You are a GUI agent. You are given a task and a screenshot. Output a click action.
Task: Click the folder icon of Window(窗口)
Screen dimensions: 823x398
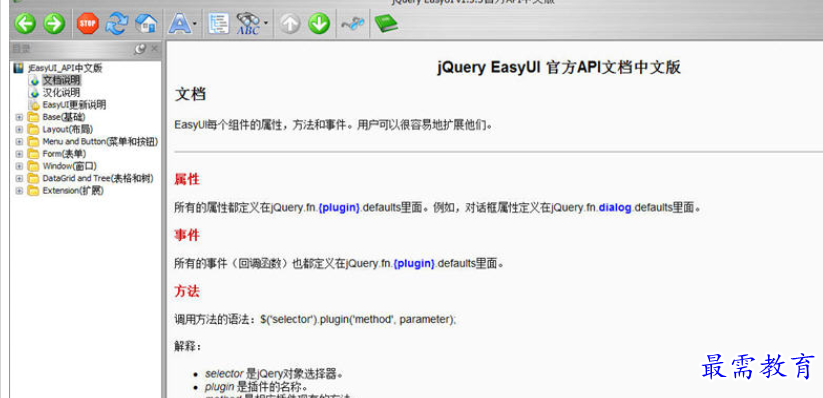(x=34, y=166)
